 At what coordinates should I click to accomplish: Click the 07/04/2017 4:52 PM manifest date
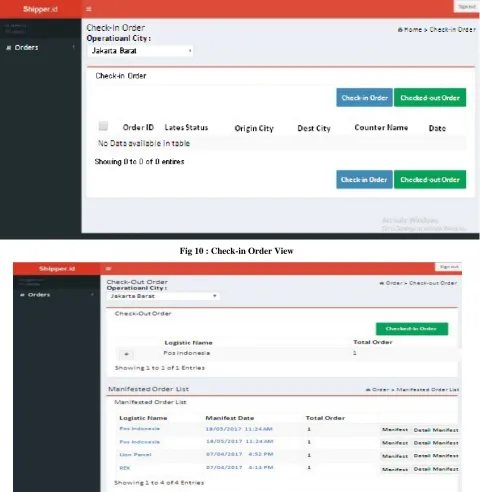point(239,454)
